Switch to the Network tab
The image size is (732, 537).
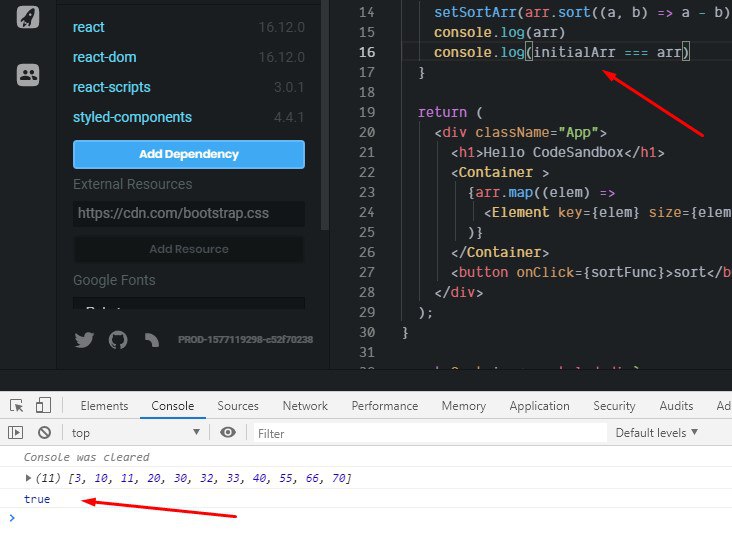click(x=305, y=406)
